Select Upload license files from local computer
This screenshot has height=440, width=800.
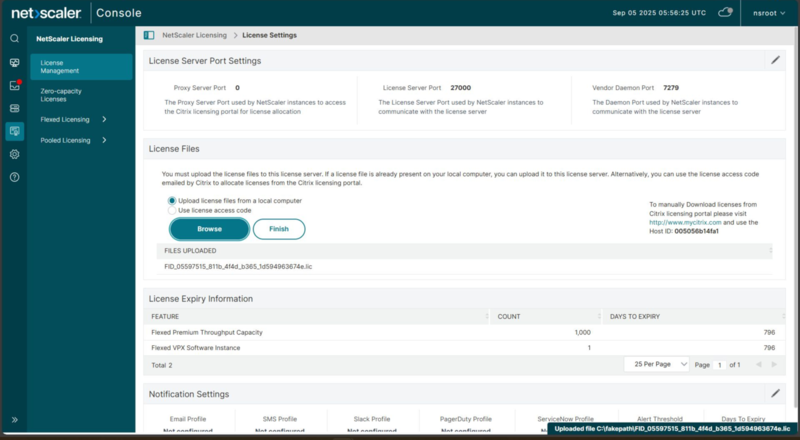tap(172, 201)
